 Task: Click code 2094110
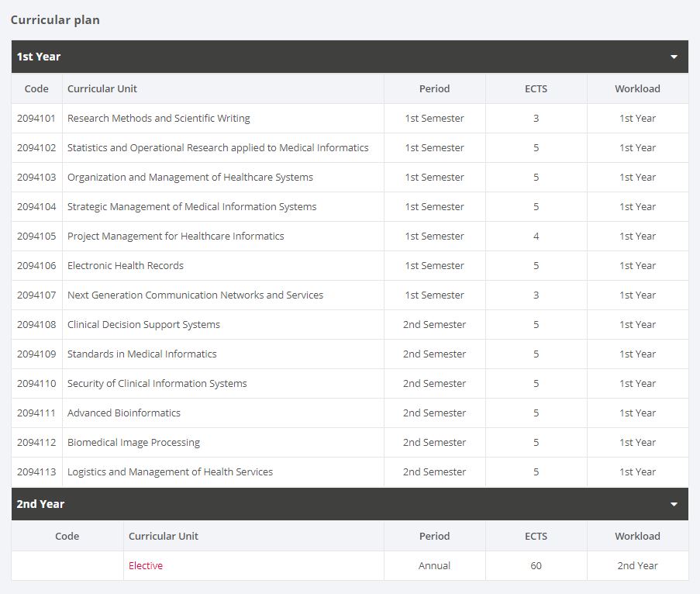[36, 384]
